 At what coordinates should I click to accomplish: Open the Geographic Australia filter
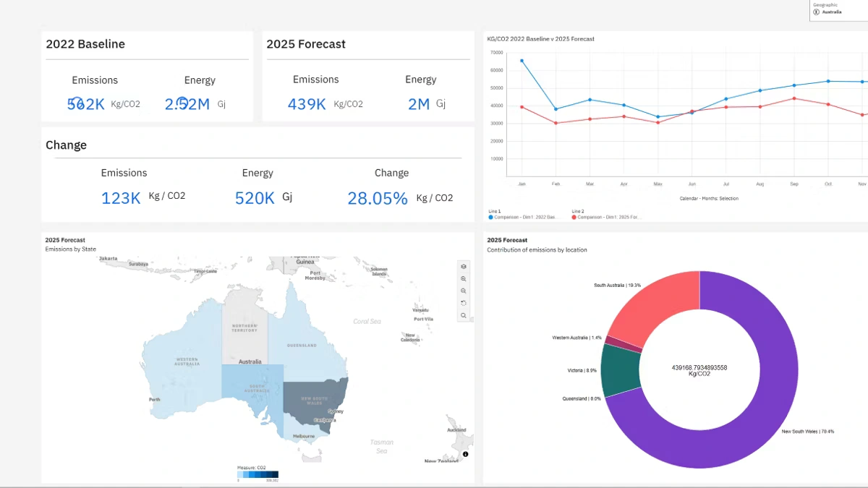(831, 12)
